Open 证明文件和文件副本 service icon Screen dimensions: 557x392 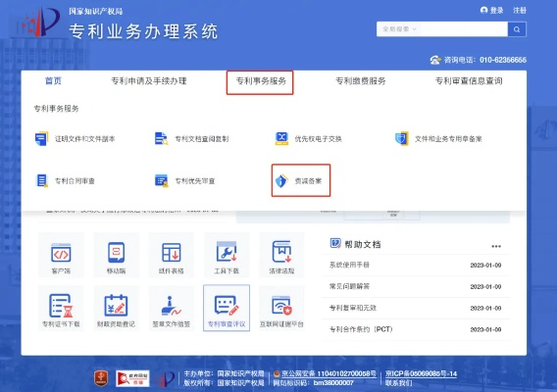click(41, 138)
